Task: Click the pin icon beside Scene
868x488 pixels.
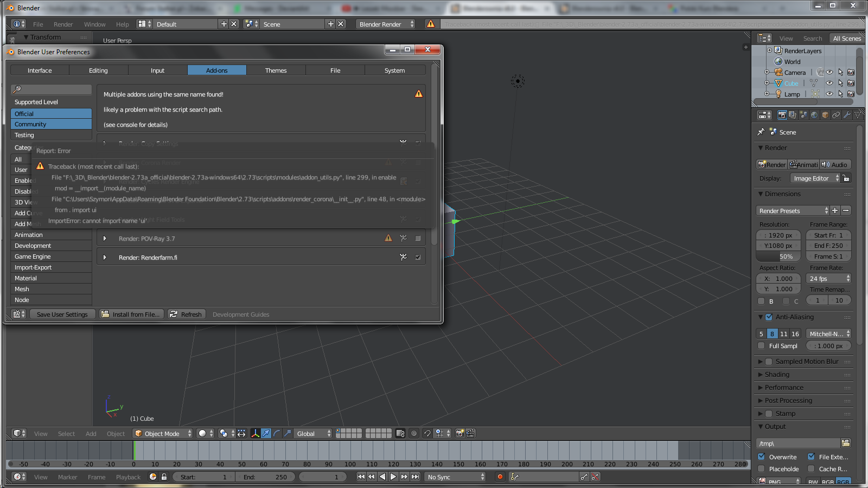Action: [761, 132]
